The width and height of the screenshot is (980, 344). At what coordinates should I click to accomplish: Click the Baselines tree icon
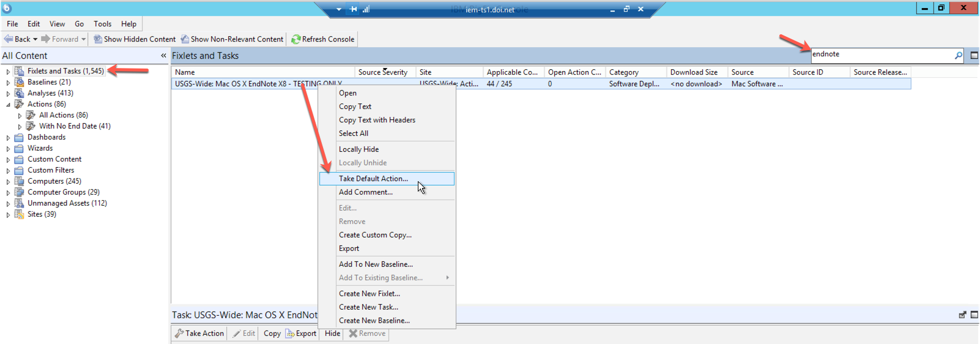[19, 82]
